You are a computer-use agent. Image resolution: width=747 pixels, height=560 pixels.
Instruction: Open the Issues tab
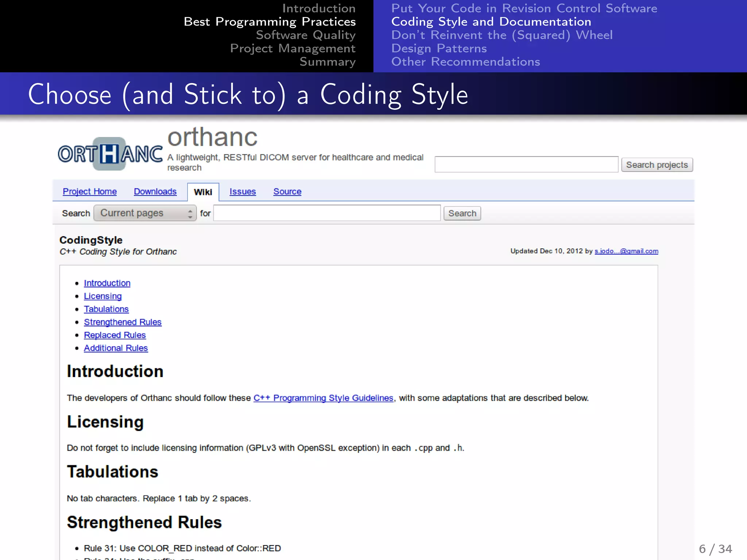243,191
